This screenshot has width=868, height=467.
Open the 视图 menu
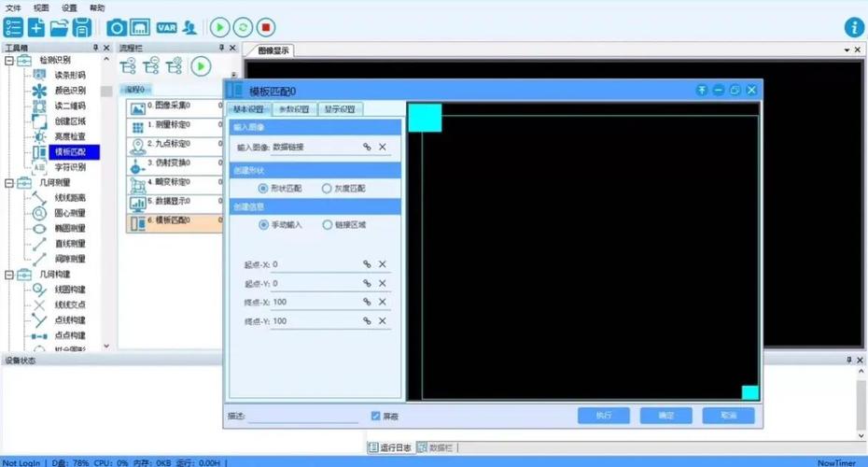(41, 7)
